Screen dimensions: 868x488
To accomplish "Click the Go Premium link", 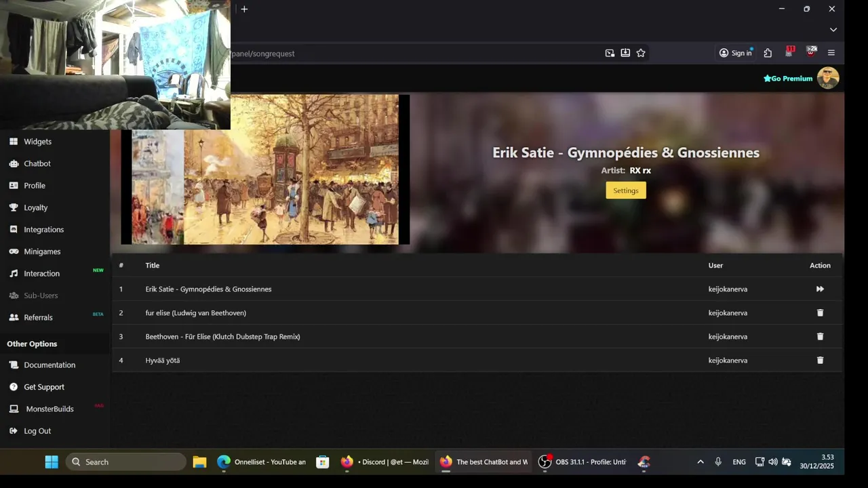I will [x=788, y=79].
